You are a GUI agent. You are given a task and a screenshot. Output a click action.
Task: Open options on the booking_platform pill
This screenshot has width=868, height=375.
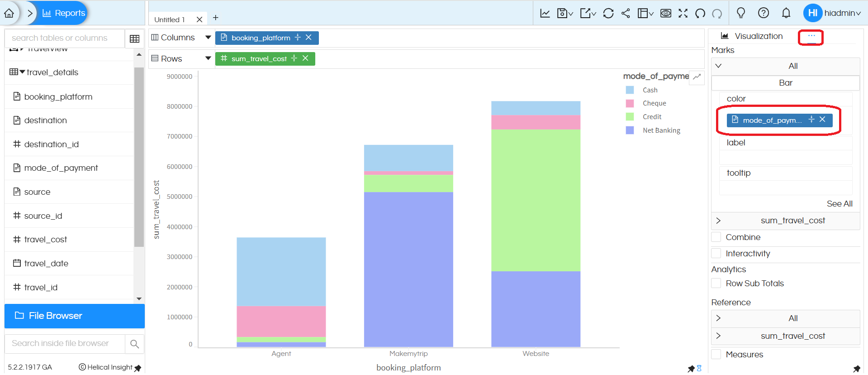pos(298,38)
